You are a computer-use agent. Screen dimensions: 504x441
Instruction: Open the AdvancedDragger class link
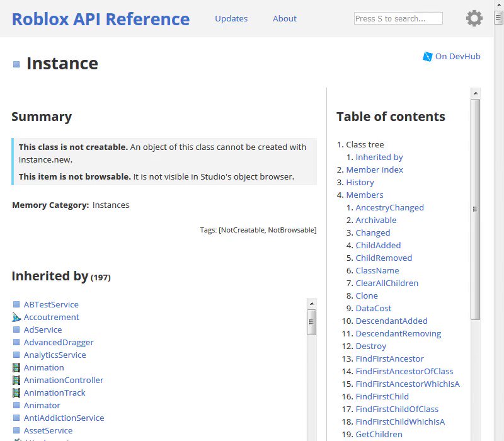click(x=59, y=342)
